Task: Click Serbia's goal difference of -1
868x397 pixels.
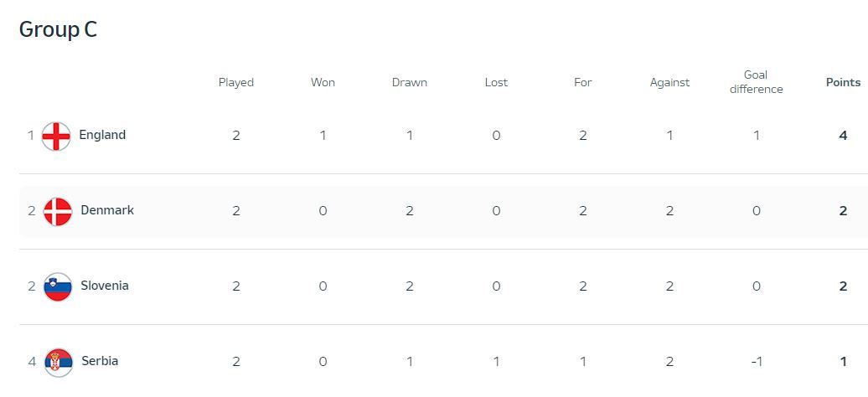Action: click(x=756, y=361)
